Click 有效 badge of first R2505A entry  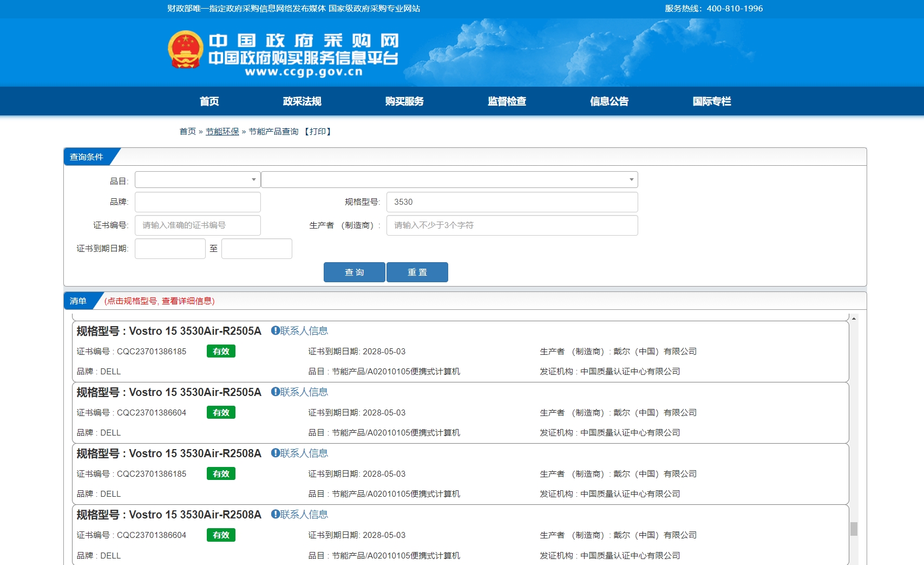[x=221, y=352]
